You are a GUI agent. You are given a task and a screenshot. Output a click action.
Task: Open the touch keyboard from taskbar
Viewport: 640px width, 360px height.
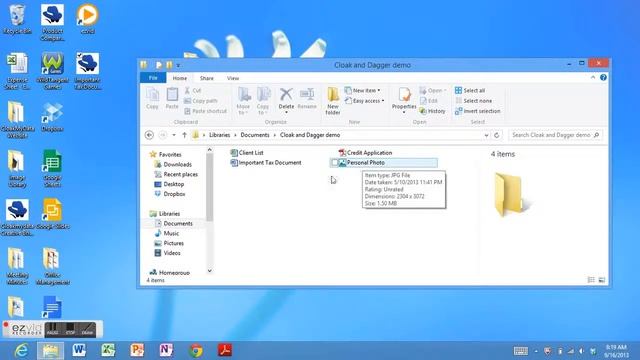coord(521,351)
